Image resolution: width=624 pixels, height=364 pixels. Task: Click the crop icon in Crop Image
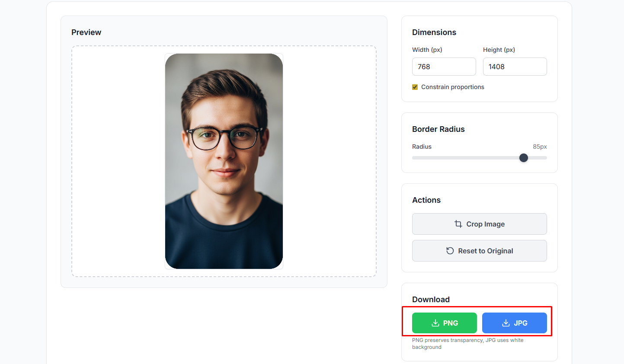coord(458,224)
